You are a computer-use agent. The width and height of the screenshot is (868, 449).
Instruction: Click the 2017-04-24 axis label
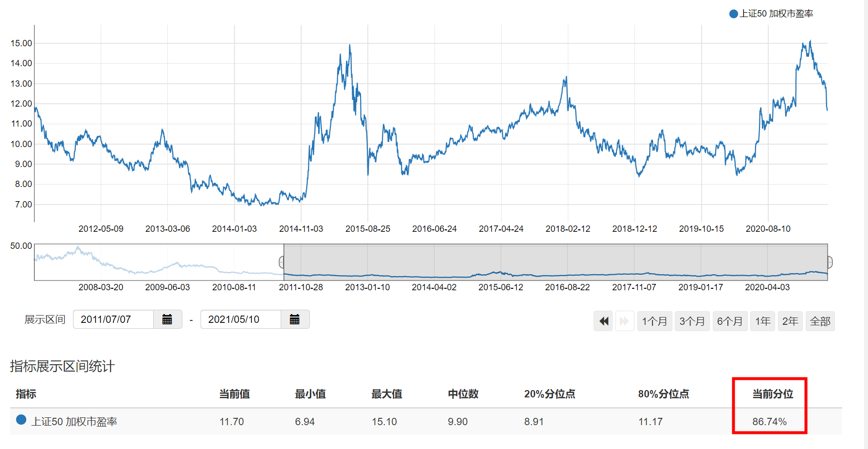[501, 229]
